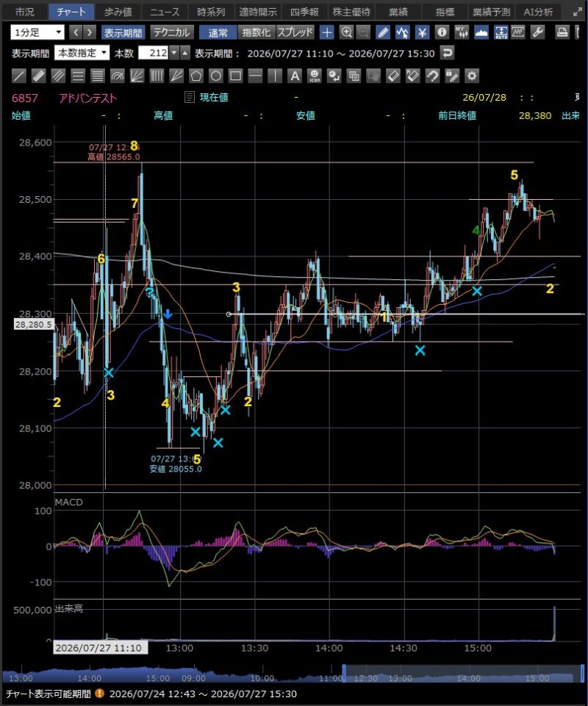Select the circle drawing tool
The height and width of the screenshot is (706, 588).
pos(216,76)
